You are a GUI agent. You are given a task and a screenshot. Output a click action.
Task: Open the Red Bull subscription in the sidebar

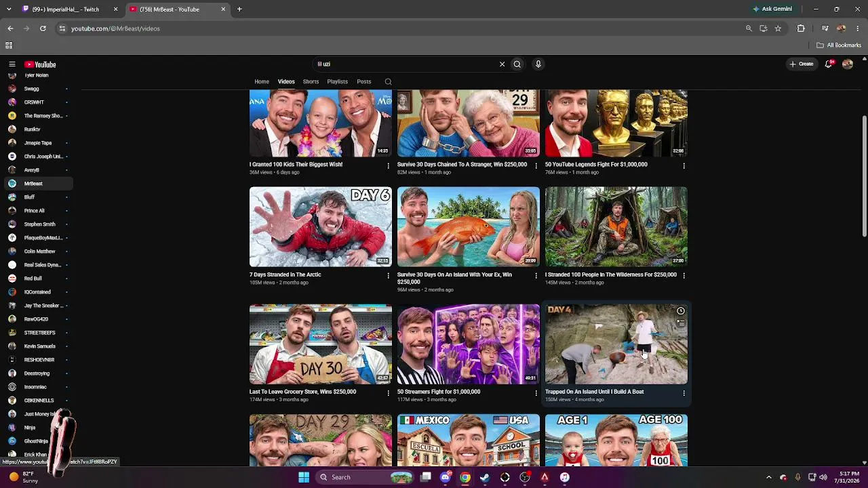38,279
